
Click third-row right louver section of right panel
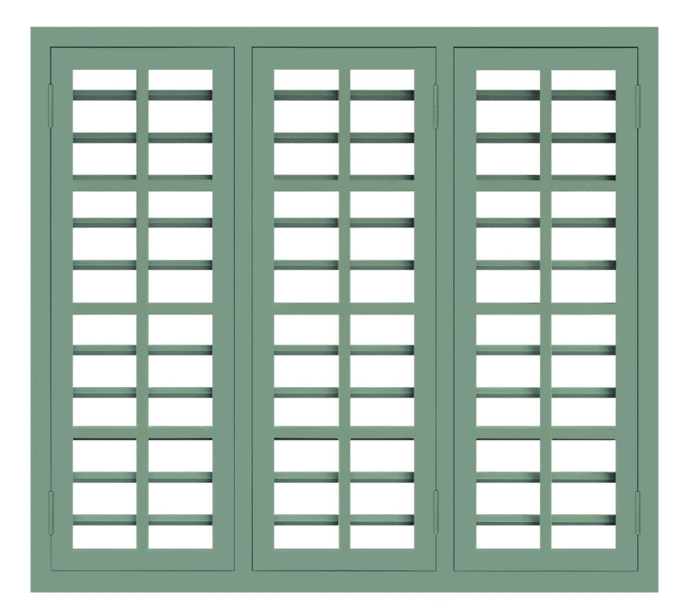tap(583, 370)
